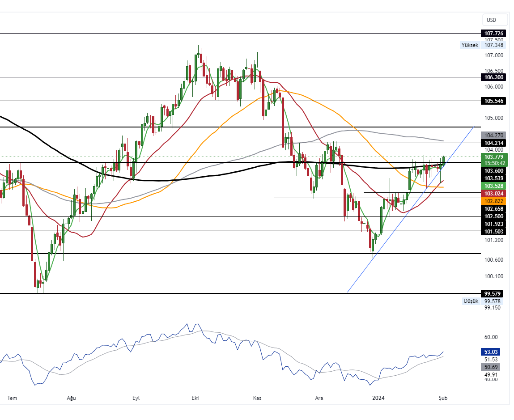Select the 105.546 price level label

pos(494,101)
